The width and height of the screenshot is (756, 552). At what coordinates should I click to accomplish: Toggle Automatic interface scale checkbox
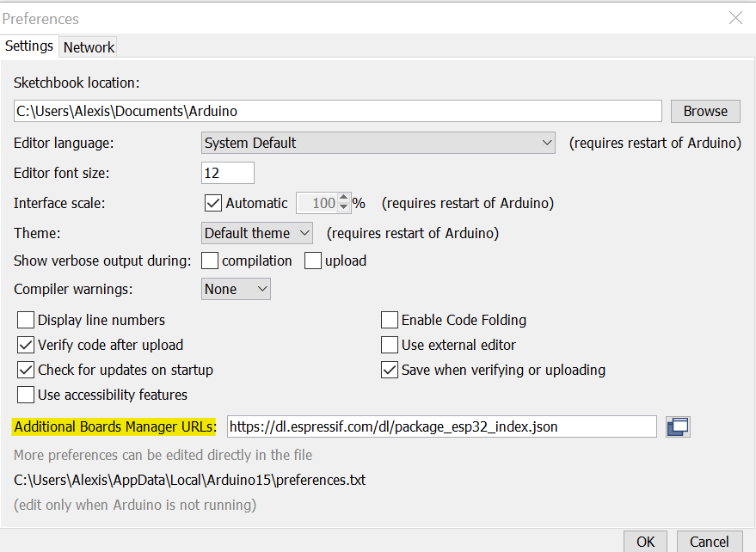coord(212,203)
